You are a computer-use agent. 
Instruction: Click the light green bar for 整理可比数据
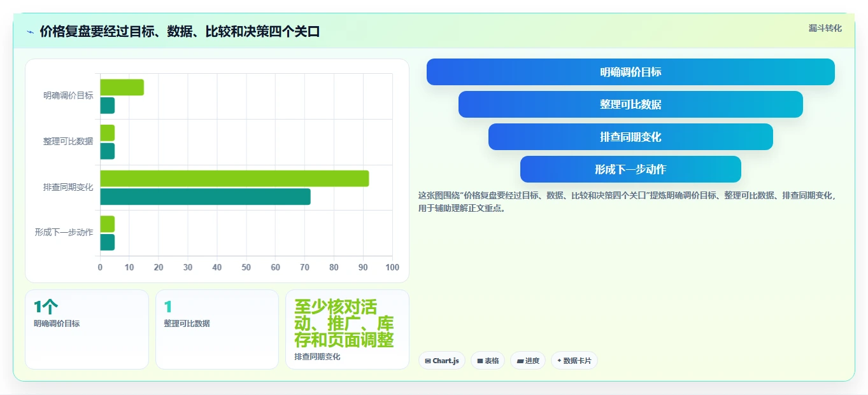click(x=108, y=133)
